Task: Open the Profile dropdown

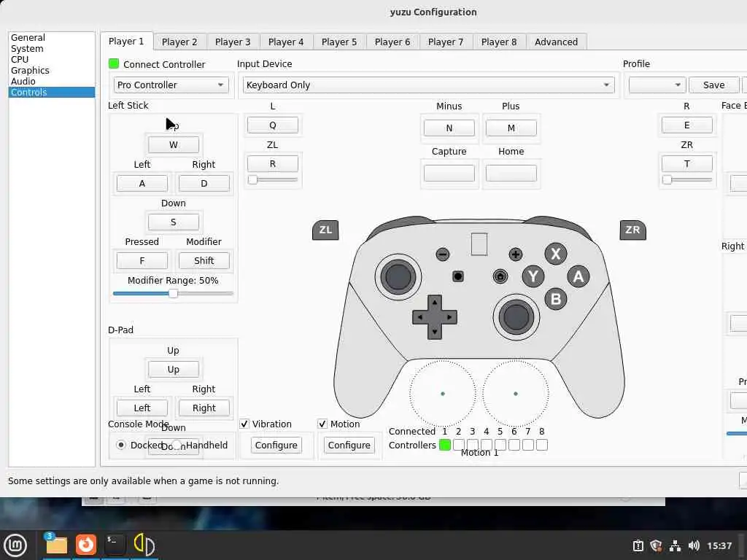Action: coord(657,85)
